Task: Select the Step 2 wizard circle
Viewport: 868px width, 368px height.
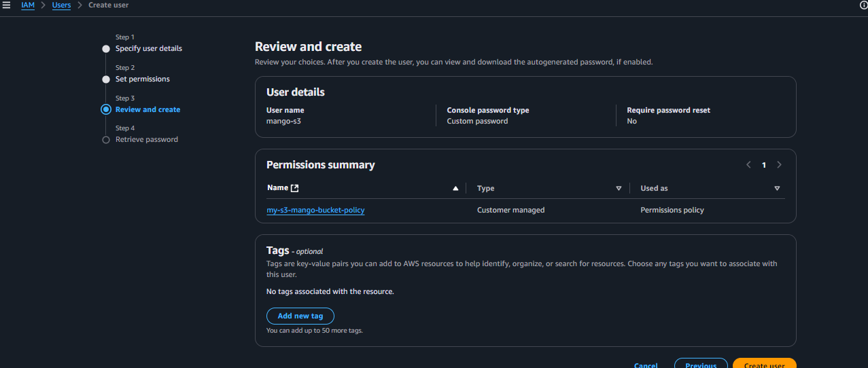Action: (105, 79)
